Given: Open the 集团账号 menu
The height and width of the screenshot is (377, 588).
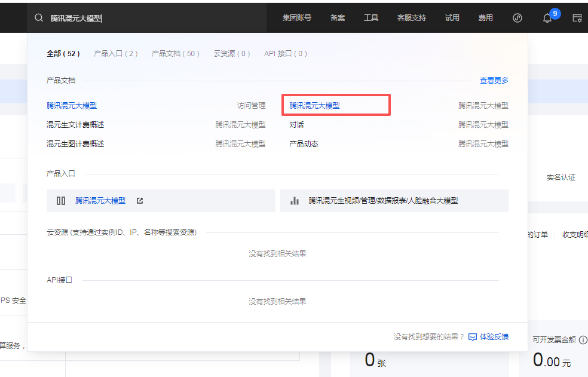Looking at the screenshot, I should coord(296,18).
